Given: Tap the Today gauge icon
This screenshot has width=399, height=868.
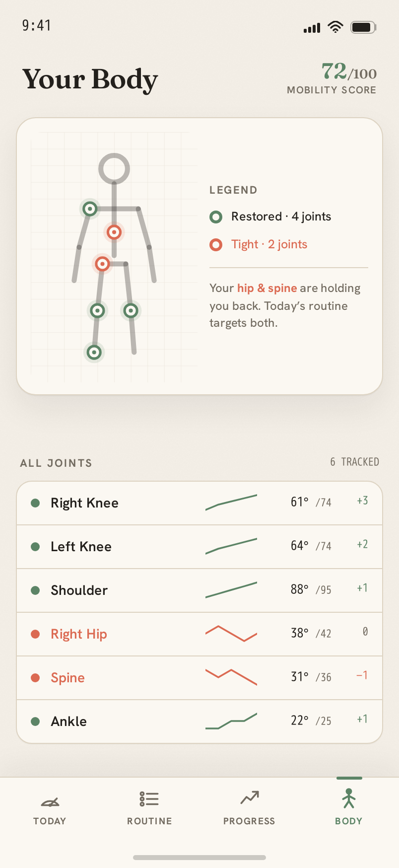Looking at the screenshot, I should click(x=50, y=801).
